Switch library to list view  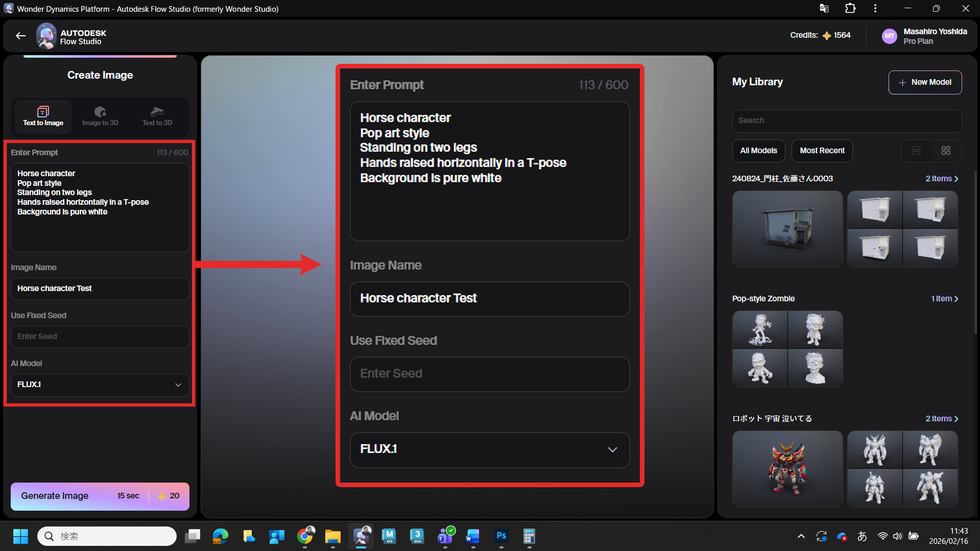(x=916, y=151)
